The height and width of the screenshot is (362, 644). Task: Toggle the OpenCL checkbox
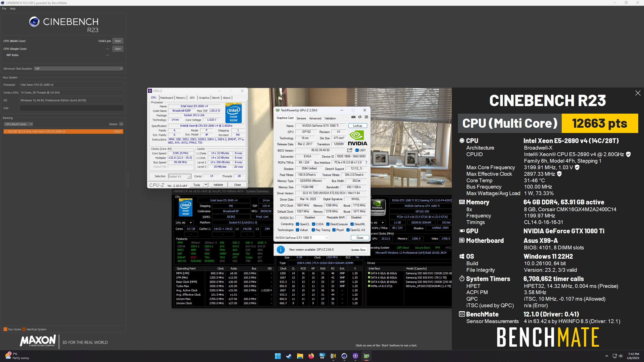click(x=297, y=224)
